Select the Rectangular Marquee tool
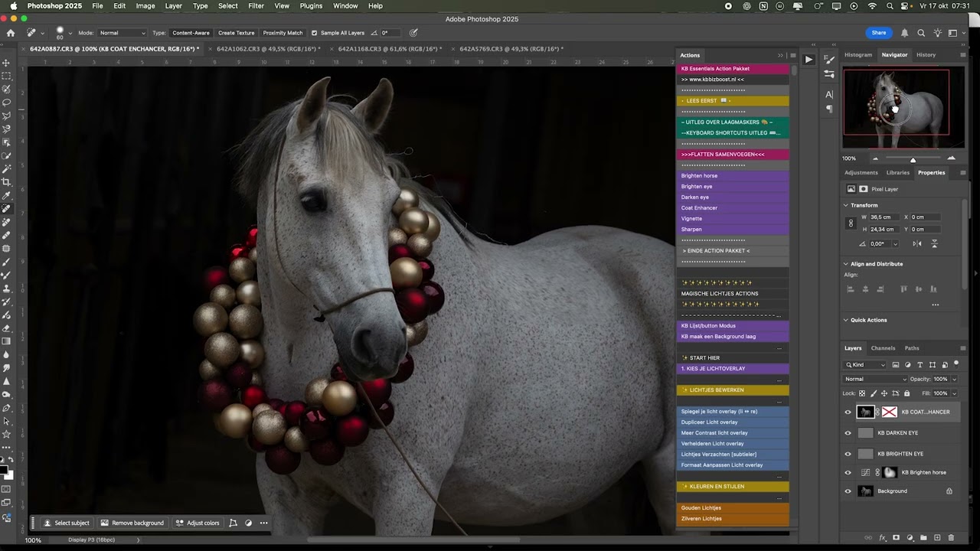 (x=6, y=77)
